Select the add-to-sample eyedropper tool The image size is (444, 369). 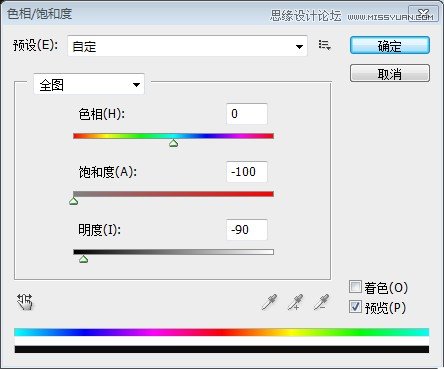point(295,302)
